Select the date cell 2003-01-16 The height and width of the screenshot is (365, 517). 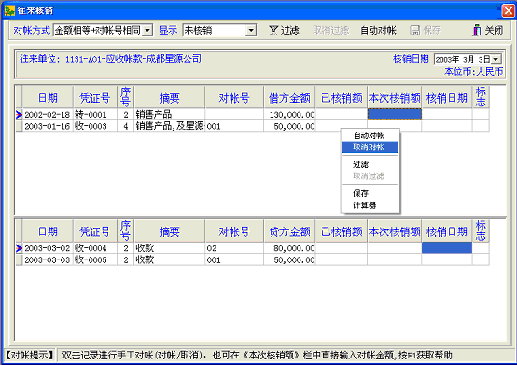[47, 126]
